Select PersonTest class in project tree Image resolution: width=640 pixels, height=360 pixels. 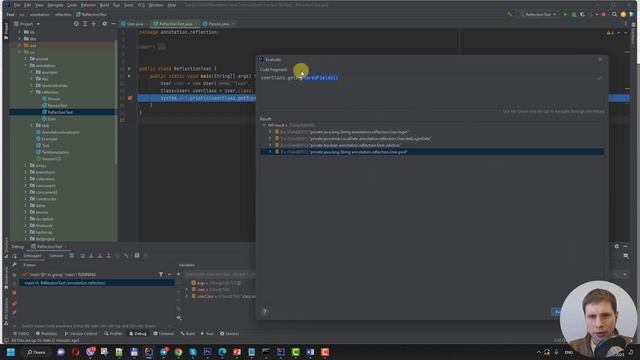tap(57, 105)
